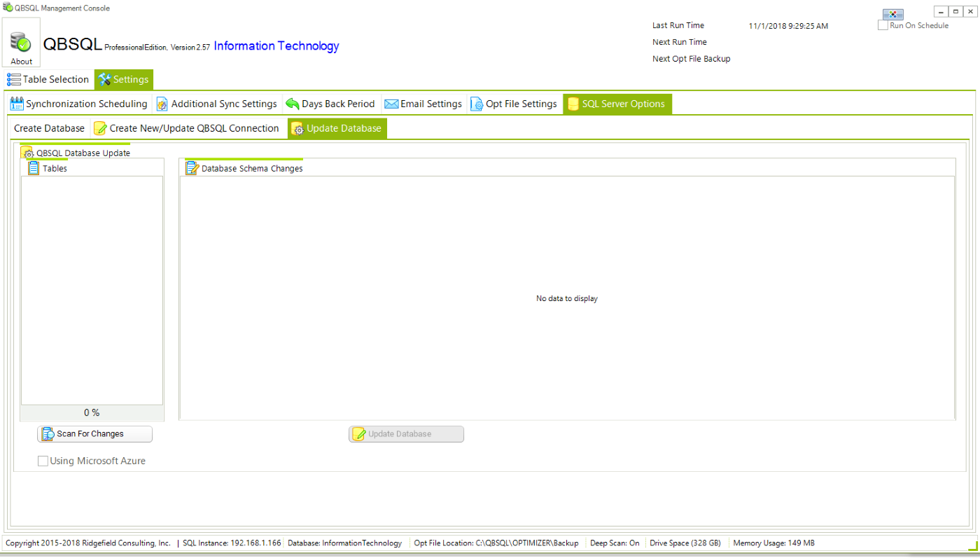Screen dimensions: 980x558
Task: Click the QBSQL Database Update group icon
Action: [x=28, y=153]
